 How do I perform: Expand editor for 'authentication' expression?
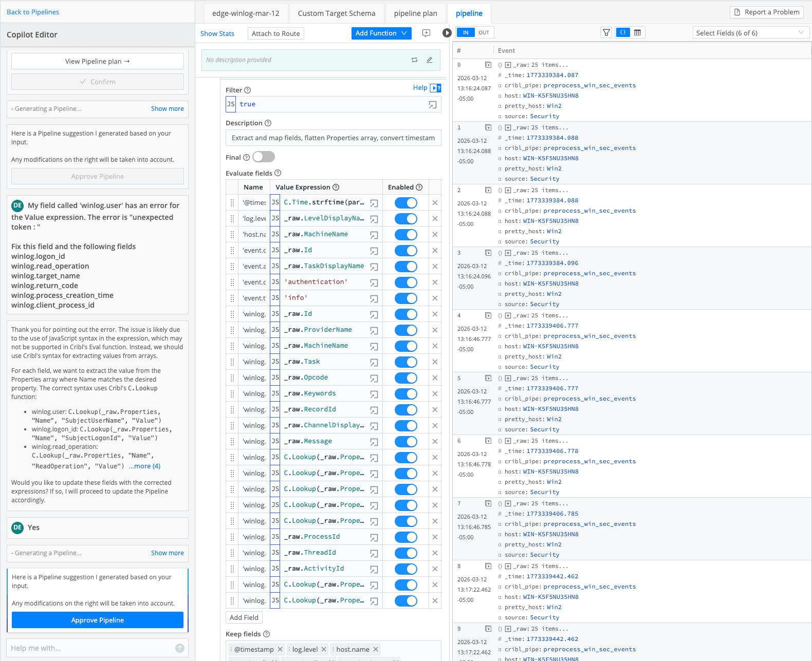point(374,282)
